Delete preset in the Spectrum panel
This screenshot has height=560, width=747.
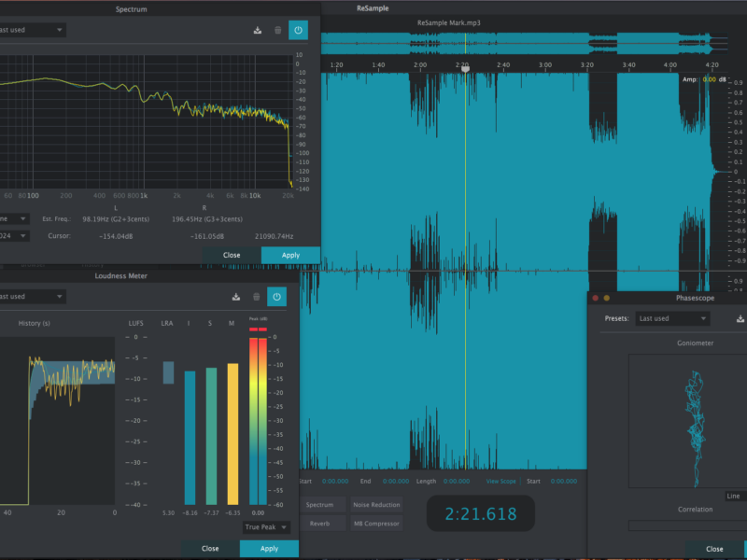(277, 30)
